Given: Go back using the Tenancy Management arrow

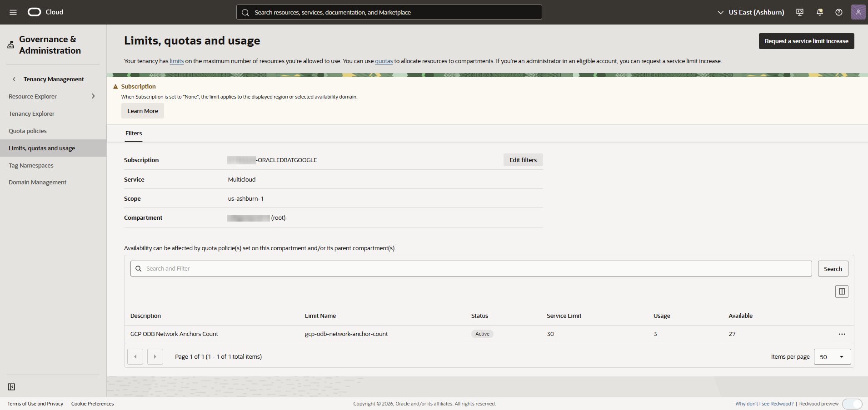Looking at the screenshot, I should tap(14, 79).
